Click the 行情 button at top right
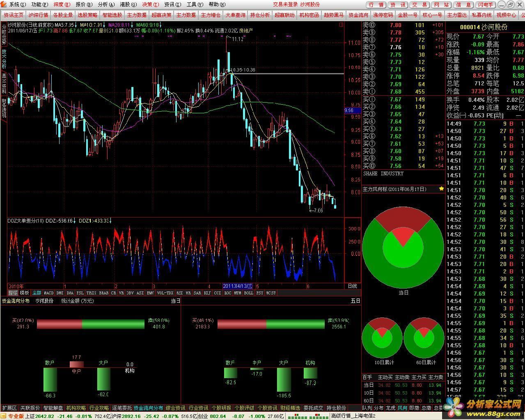This screenshot has width=525, height=420. point(376,5)
